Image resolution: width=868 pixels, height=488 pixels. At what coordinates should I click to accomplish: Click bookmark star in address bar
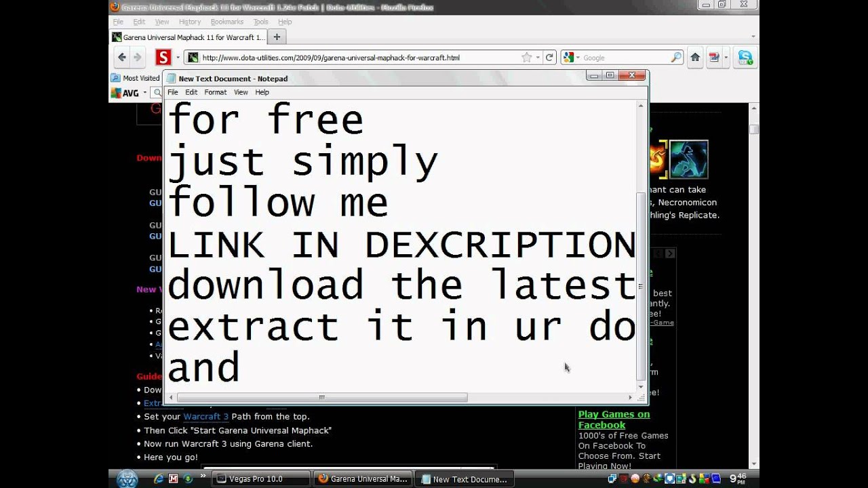[527, 58]
